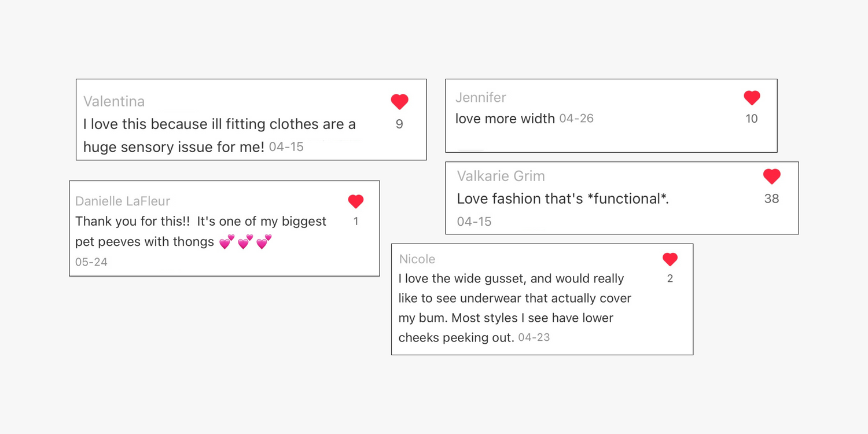The width and height of the screenshot is (868, 434).
Task: Tap the heart on Jennifer's comment
Action: coord(752,98)
